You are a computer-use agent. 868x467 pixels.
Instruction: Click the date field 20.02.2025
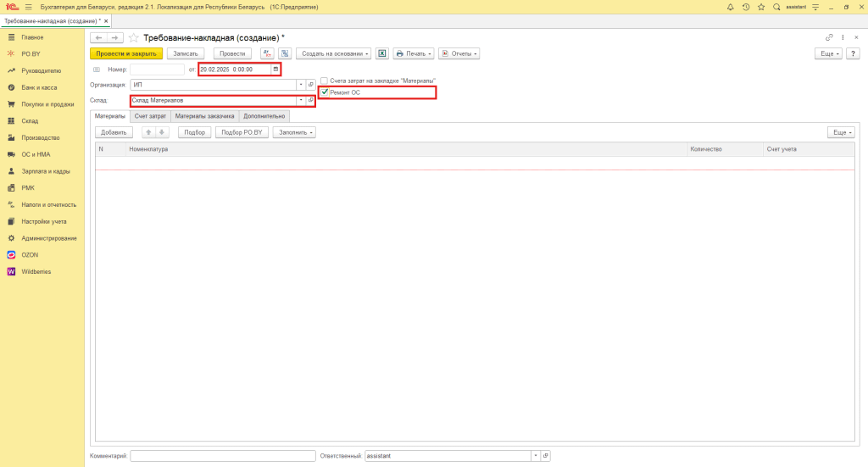[x=236, y=69]
